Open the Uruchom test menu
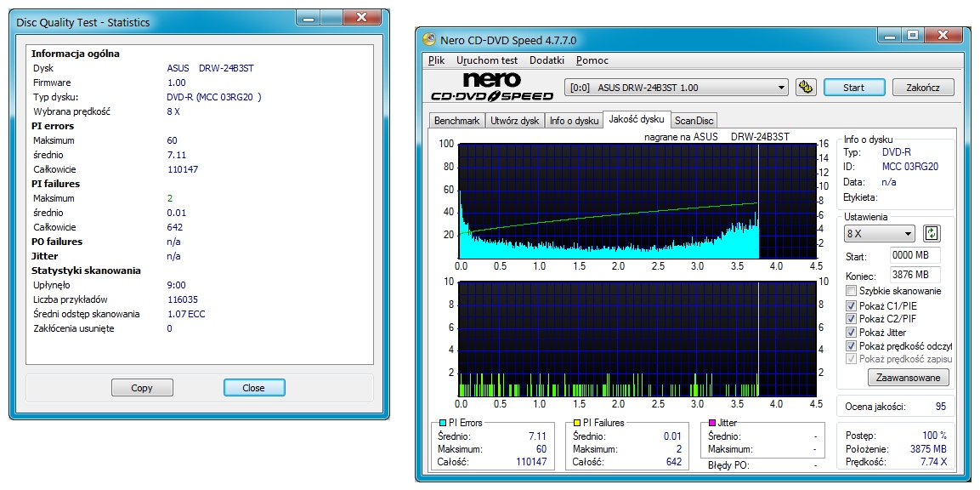 487,60
